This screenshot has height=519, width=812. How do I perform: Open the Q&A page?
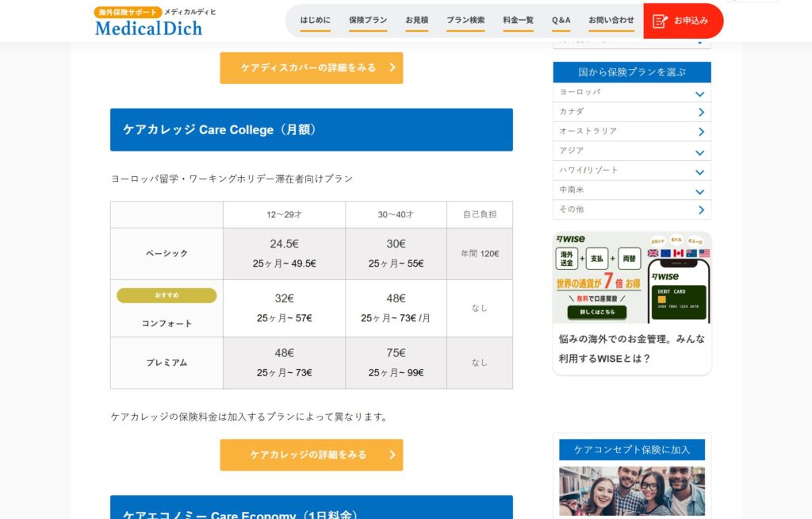point(561,20)
